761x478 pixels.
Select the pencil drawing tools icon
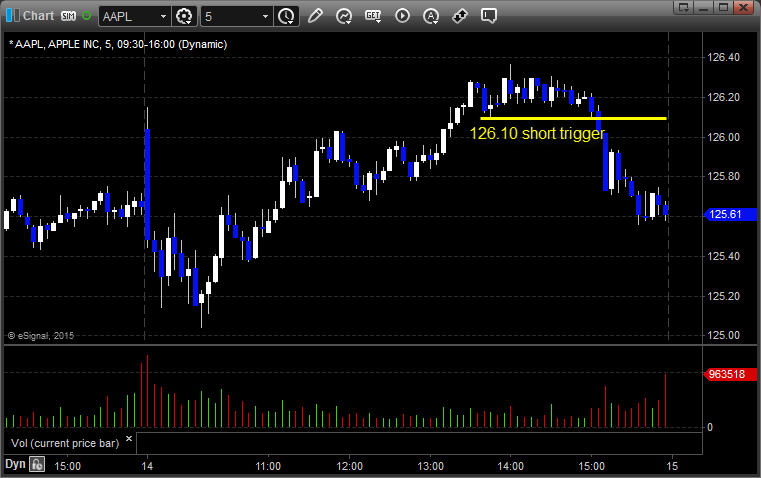(315, 16)
